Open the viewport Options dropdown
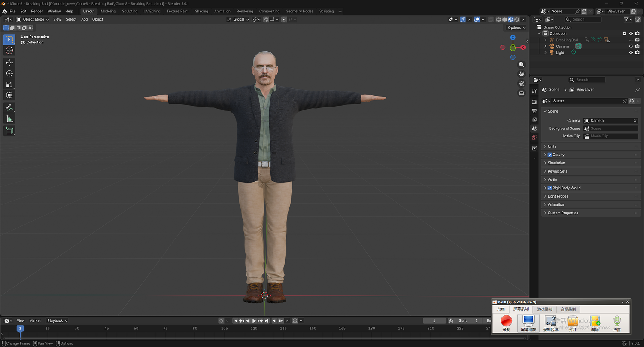 (x=516, y=27)
